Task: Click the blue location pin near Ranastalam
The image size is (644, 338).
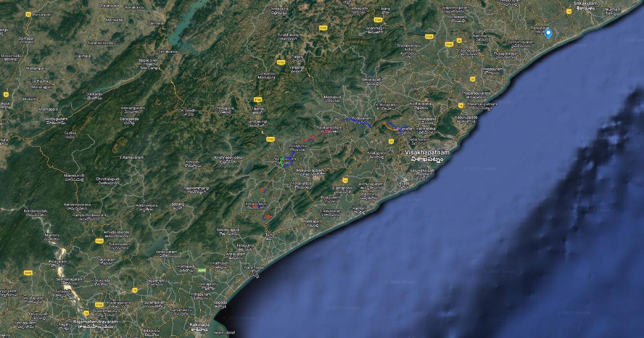Action: [548, 33]
